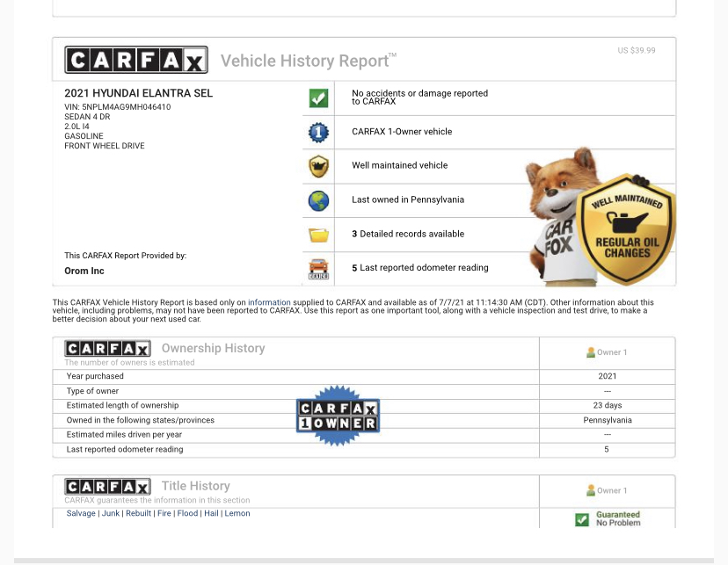This screenshot has width=728, height=565.
Task: Click the '5' odometer value in Ownership table
Action: pos(607,450)
